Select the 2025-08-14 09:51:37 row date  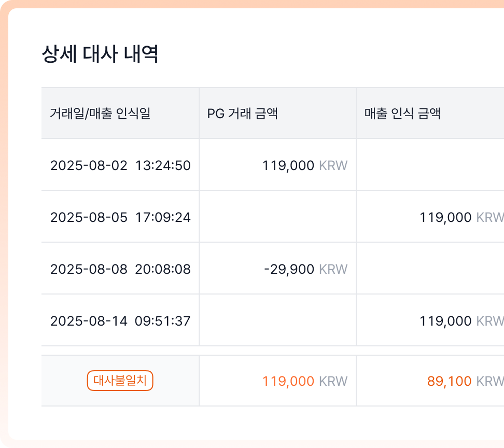tap(120, 321)
